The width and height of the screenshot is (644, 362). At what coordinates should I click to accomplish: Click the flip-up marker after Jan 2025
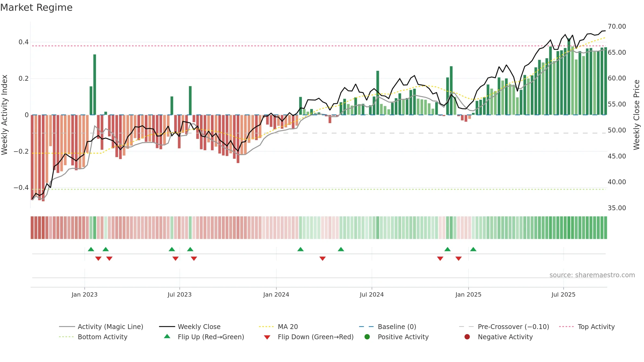[473, 249]
